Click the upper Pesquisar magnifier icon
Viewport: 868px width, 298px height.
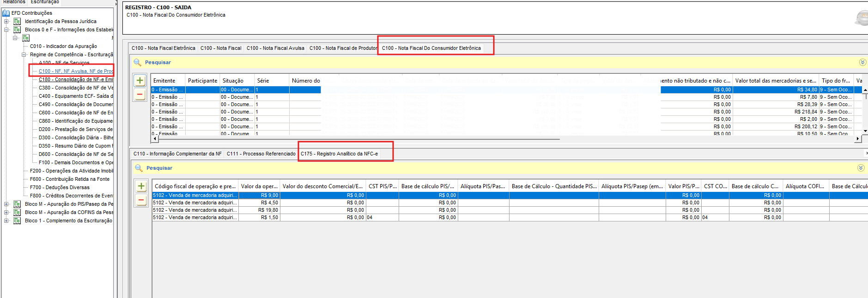coord(137,62)
